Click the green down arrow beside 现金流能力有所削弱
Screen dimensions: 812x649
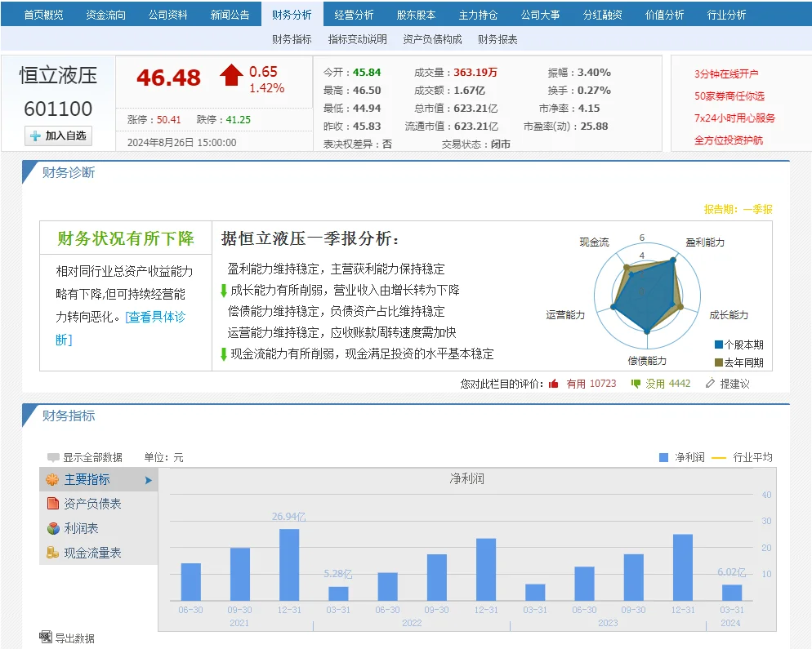224,354
